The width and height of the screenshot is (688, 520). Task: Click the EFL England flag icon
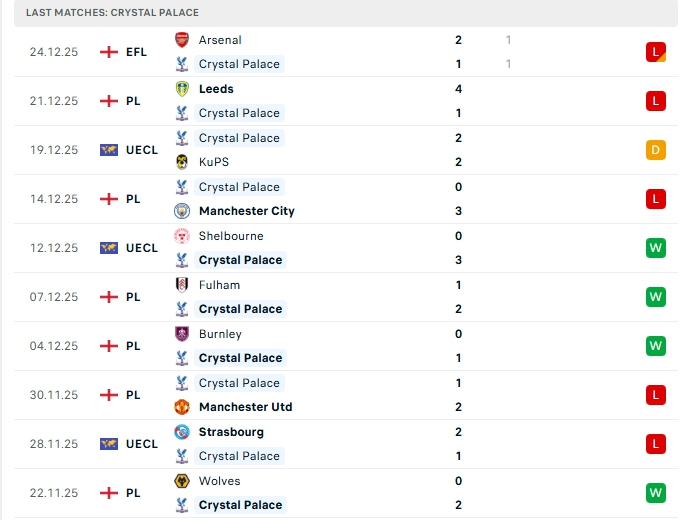click(x=109, y=52)
